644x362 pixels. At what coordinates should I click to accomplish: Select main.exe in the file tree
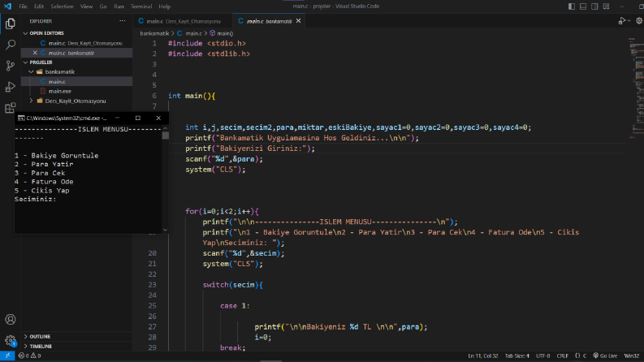[x=60, y=91]
